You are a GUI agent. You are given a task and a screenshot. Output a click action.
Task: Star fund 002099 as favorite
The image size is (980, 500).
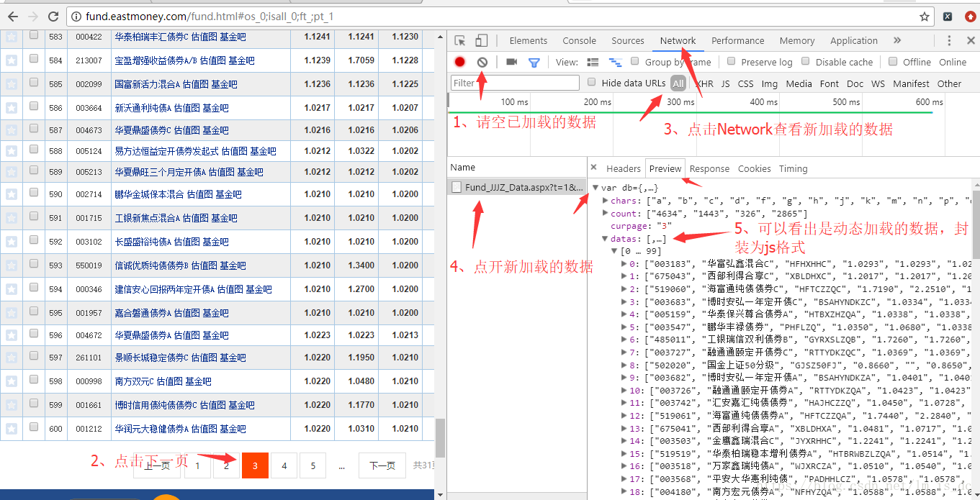click(11, 83)
